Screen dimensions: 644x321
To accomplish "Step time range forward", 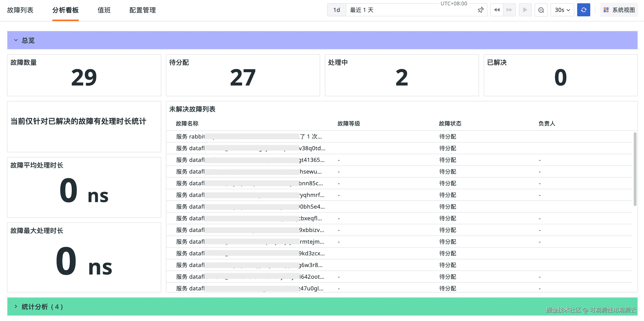I will tap(509, 10).
